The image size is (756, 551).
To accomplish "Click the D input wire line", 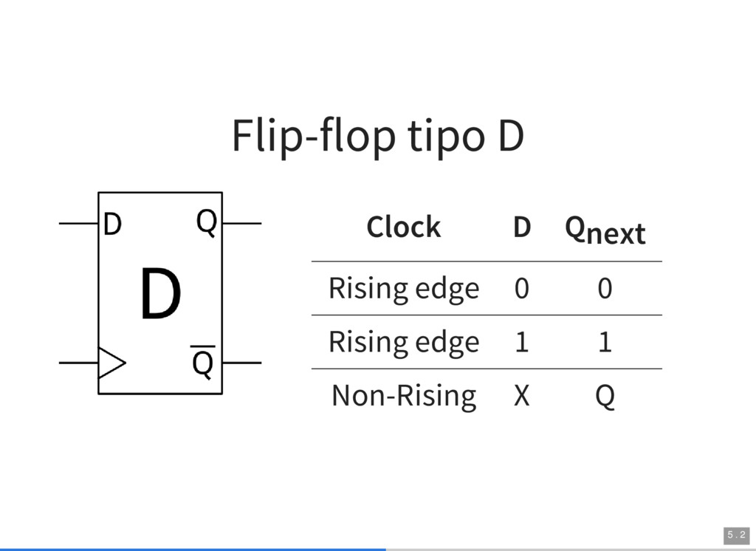I will [x=78, y=223].
